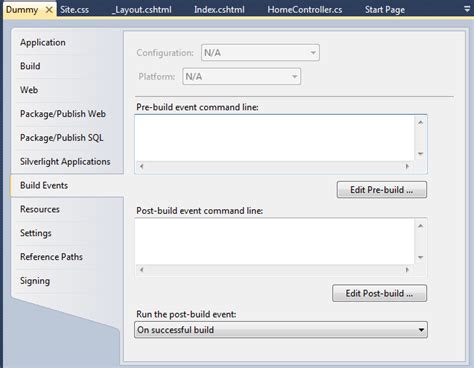Image resolution: width=474 pixels, height=368 pixels.
Task: Open the Index.cshtml tab
Action: coord(219,10)
